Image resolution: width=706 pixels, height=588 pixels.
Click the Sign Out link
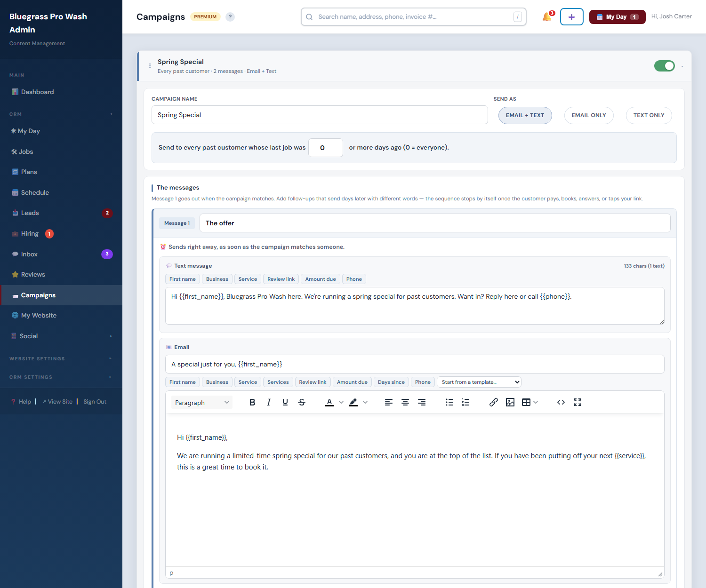pos(95,402)
